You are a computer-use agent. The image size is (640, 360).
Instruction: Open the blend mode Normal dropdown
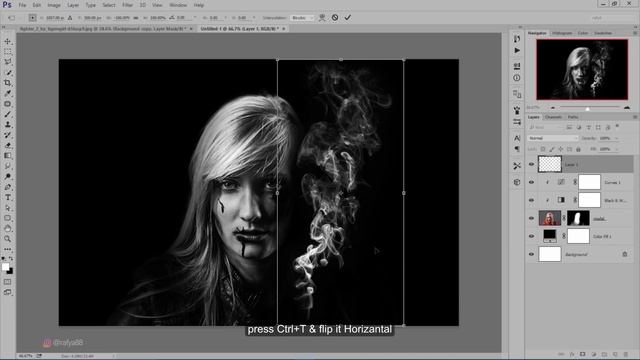(x=553, y=138)
